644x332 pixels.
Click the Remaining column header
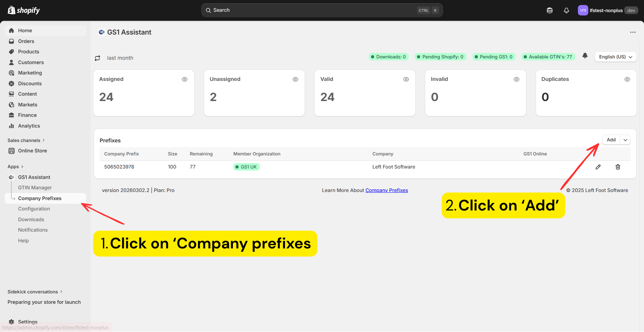201,154
